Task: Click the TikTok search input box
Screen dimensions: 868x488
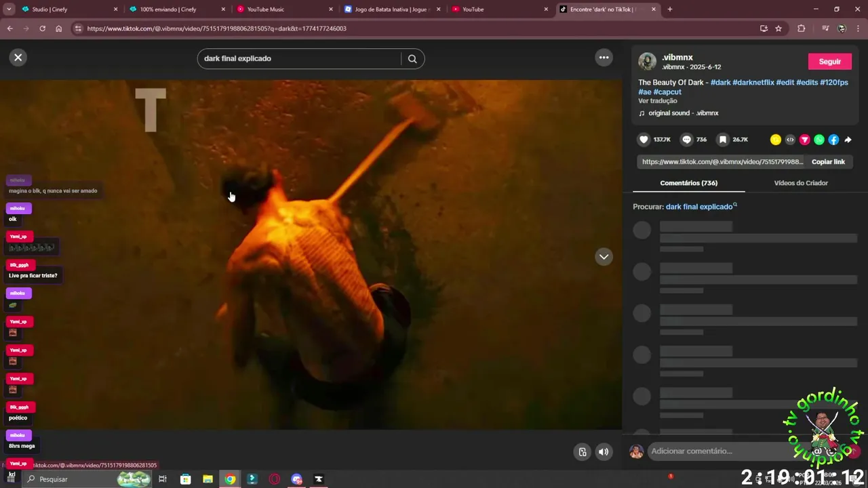Action: tap(300, 58)
